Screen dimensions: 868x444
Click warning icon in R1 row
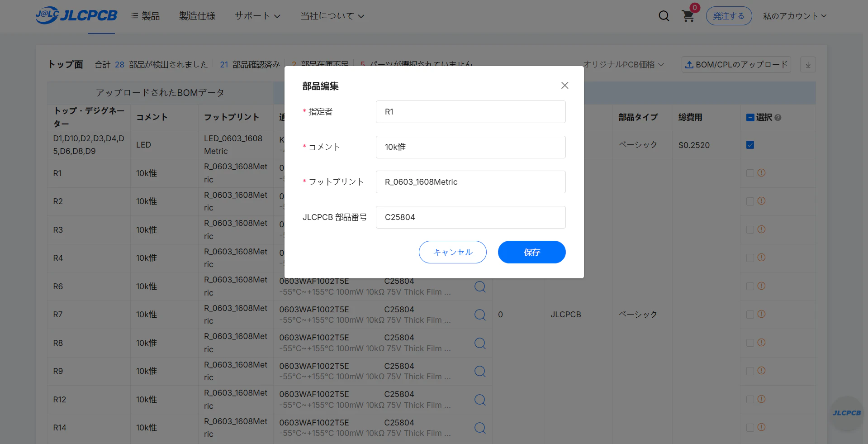click(x=761, y=173)
